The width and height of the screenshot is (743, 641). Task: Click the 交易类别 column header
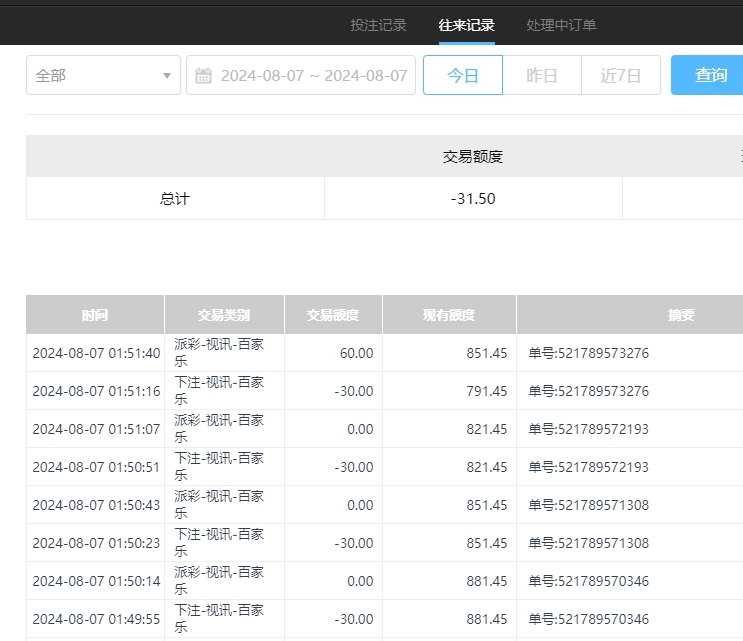(224, 315)
